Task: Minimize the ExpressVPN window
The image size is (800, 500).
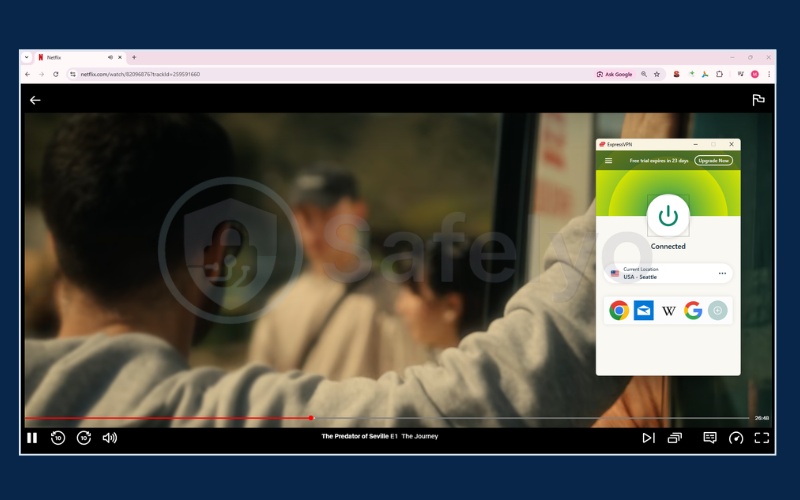Action: coord(695,144)
